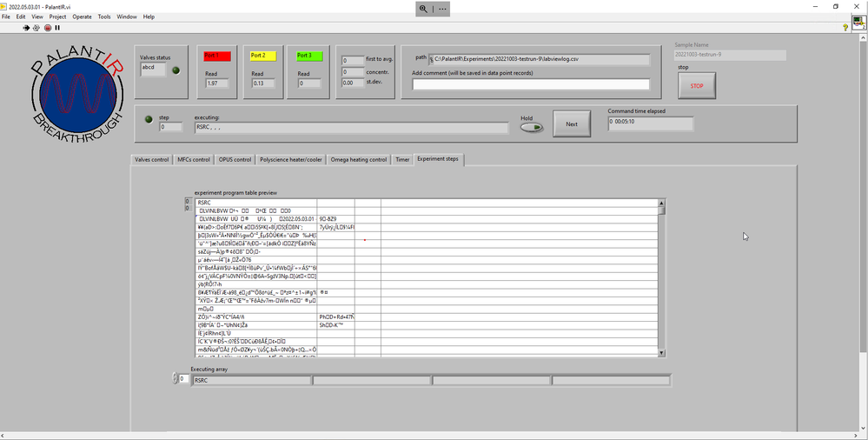This screenshot has width=868, height=440.
Task: Open the View menu
Action: click(37, 17)
